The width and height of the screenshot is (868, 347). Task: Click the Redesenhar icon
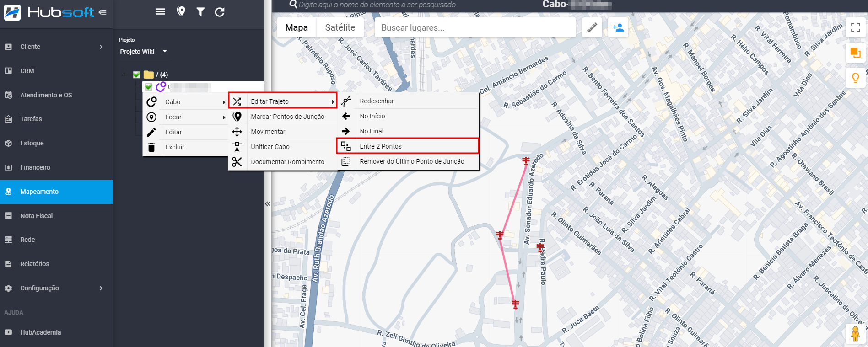pos(346,101)
